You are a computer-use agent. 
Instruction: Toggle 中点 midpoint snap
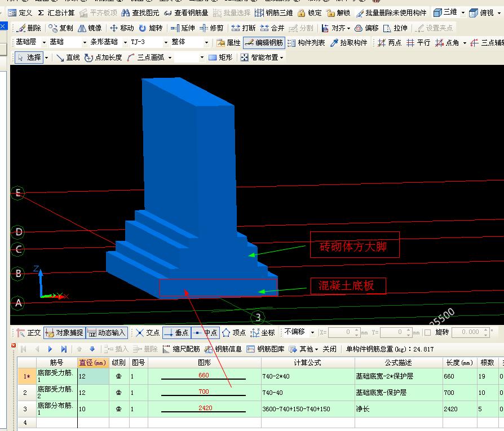click(x=205, y=333)
